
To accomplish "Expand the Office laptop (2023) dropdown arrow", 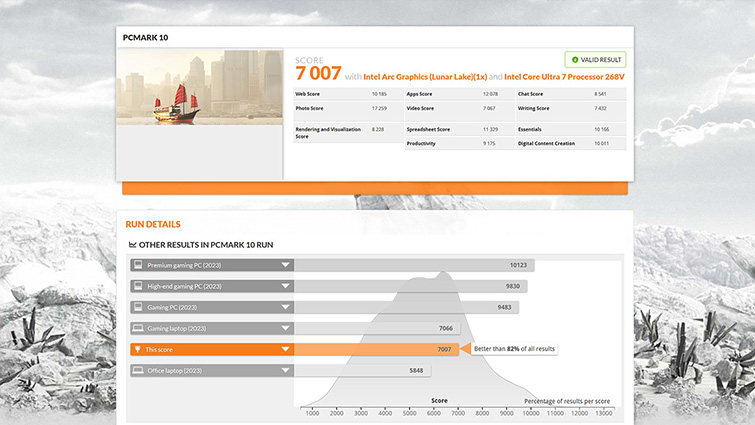I will click(286, 370).
